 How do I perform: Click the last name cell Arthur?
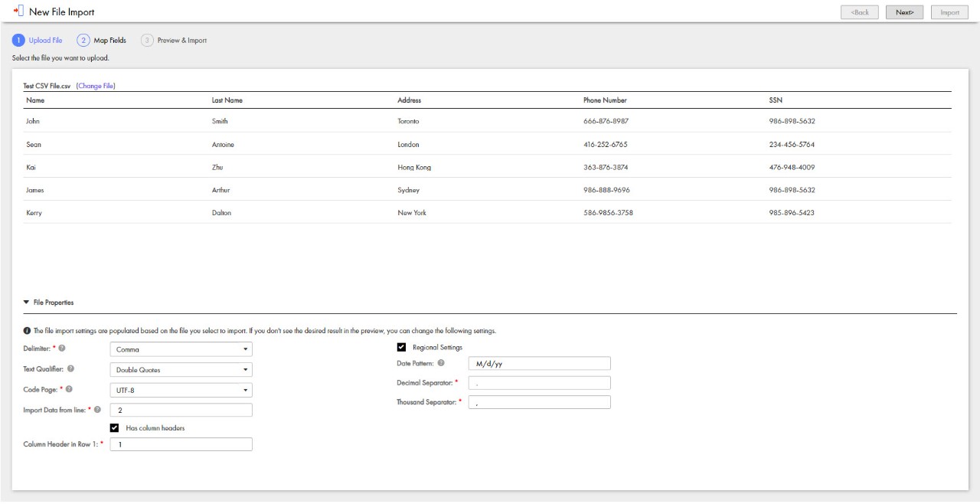[x=220, y=190]
